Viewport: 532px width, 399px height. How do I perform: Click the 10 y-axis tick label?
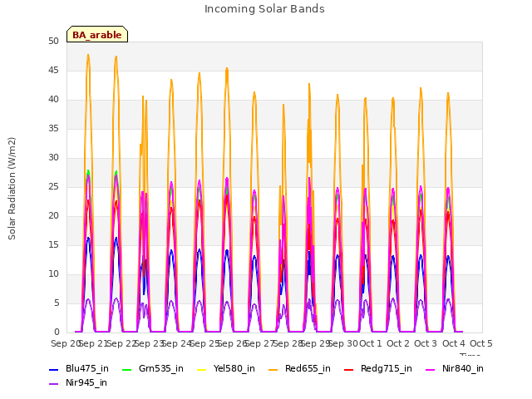pos(53,274)
